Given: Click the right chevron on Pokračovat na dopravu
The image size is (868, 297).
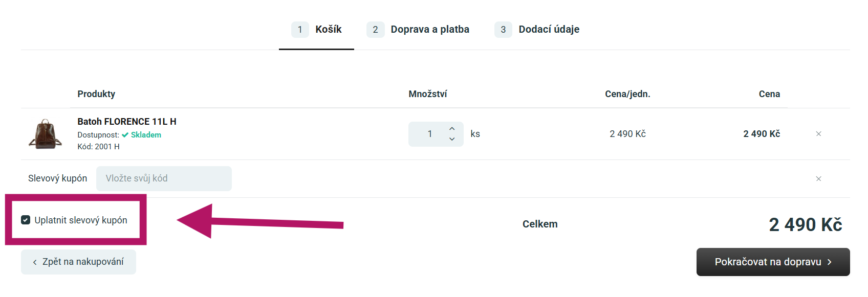Looking at the screenshot, I should pos(830,262).
